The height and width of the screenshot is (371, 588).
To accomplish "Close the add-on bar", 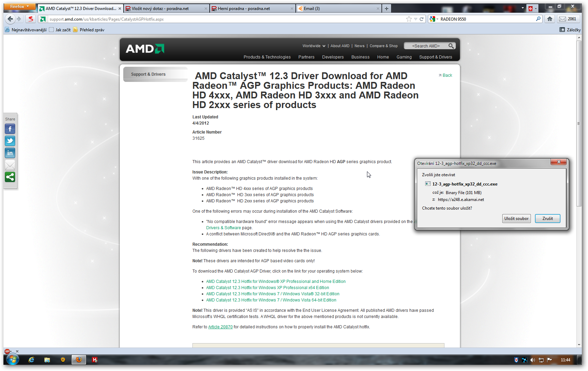I will pyautogui.click(x=17, y=351).
